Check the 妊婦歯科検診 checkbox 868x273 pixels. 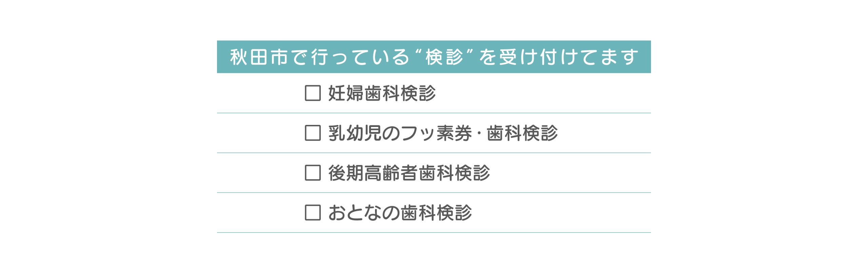(x=313, y=93)
